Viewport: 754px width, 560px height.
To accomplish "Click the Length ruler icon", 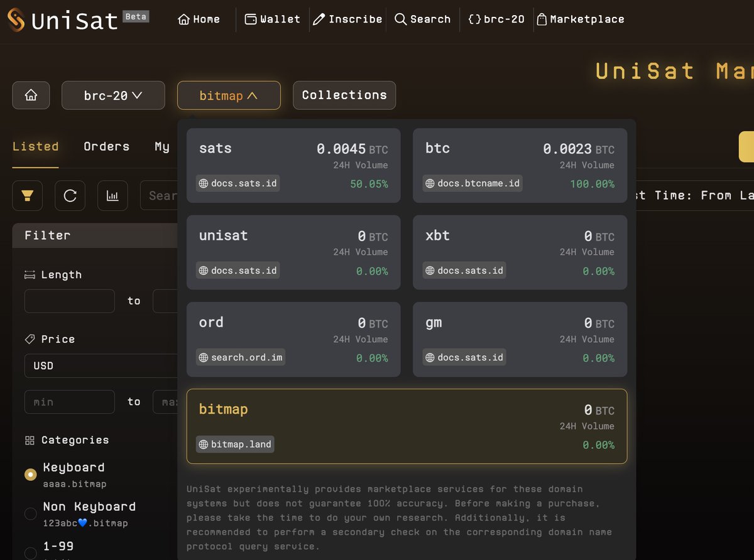I will pyautogui.click(x=30, y=275).
